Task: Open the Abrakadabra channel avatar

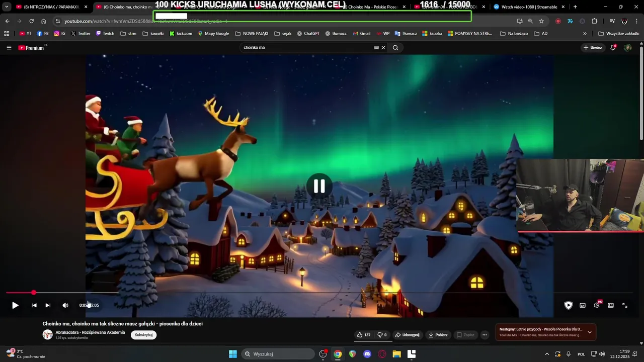Action: click(48, 335)
